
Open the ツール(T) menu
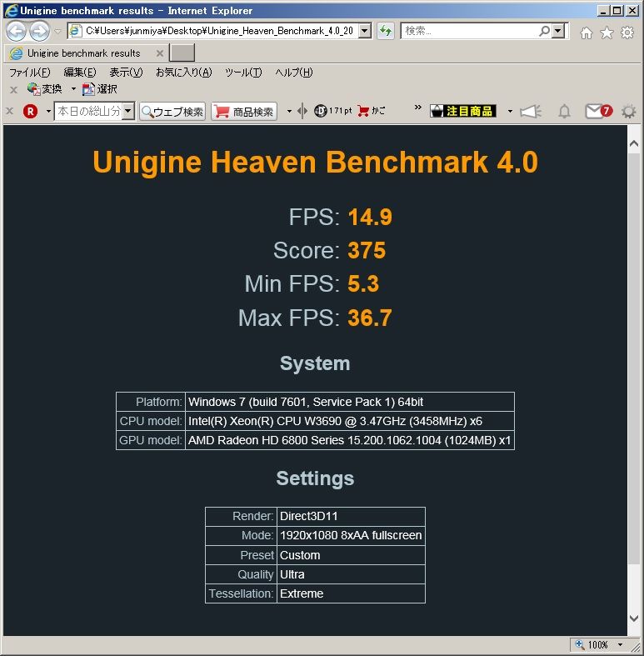click(x=243, y=73)
